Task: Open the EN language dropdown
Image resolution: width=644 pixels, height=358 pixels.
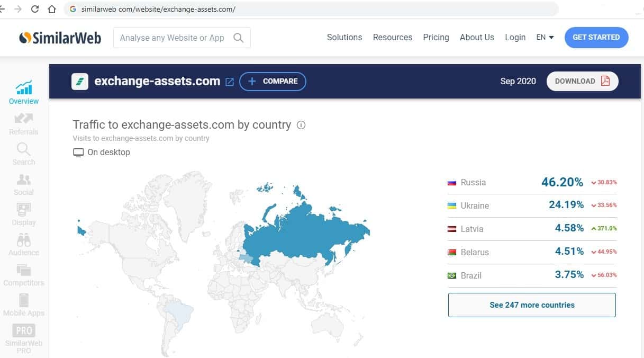Action: point(545,38)
